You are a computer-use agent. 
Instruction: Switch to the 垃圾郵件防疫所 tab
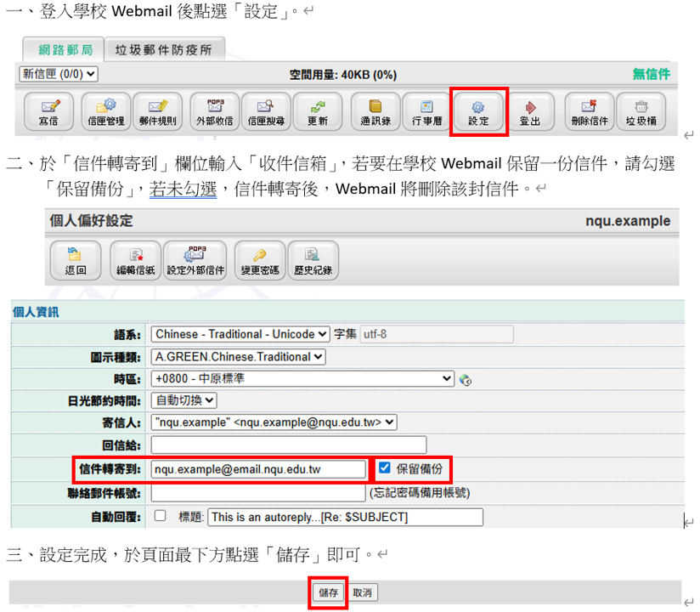(164, 50)
